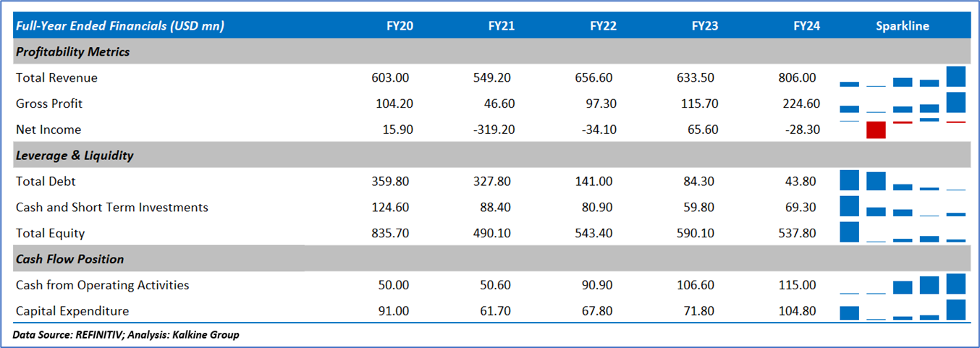Viewport: 980px width, 348px height.
Task: Select the Total Equity sparkline chart
Action: (x=903, y=232)
